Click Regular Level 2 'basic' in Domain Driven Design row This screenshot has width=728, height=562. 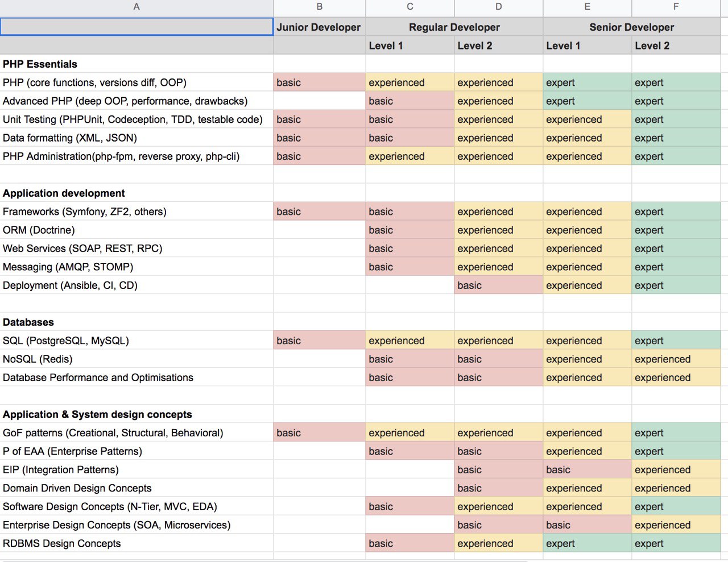point(499,488)
